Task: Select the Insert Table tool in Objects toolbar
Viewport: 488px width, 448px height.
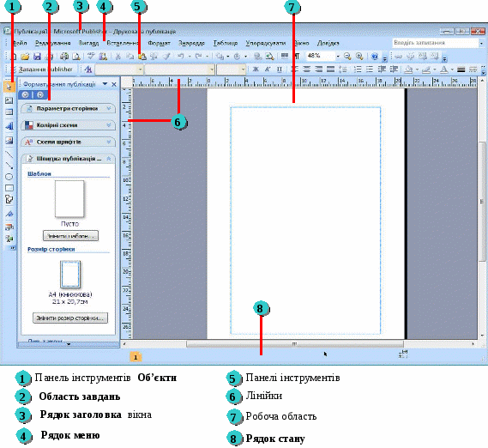Action: pyautogui.click(x=9, y=112)
